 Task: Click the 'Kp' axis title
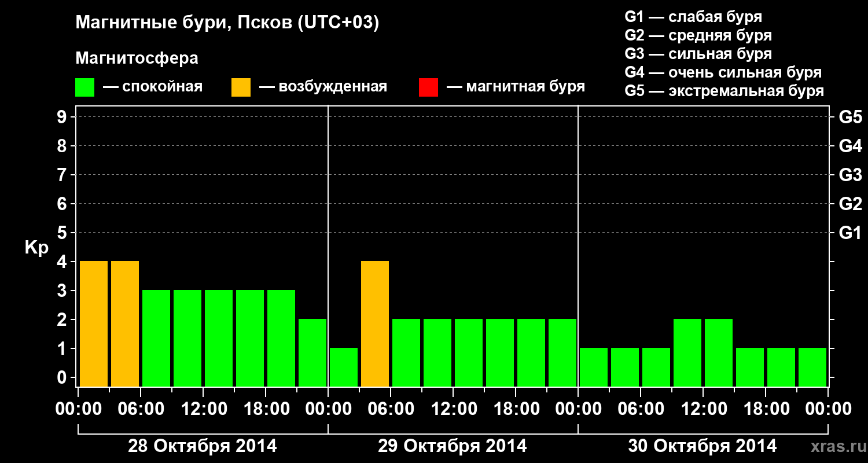click(x=36, y=247)
